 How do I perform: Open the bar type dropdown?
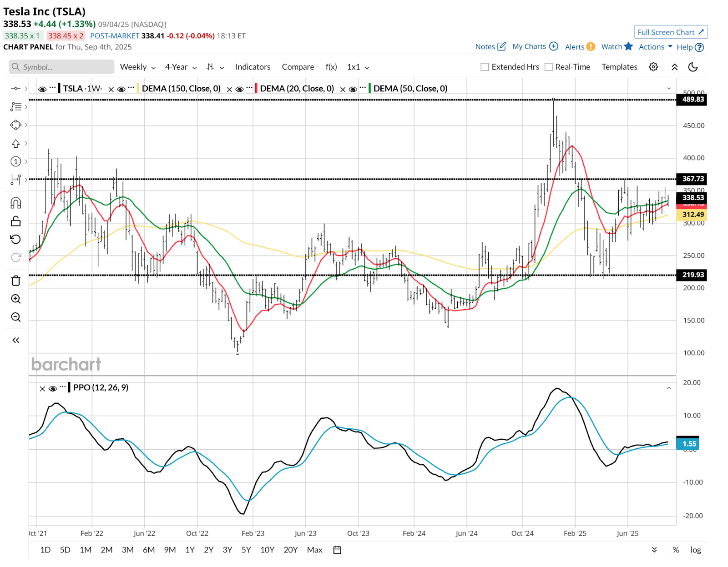(215, 67)
